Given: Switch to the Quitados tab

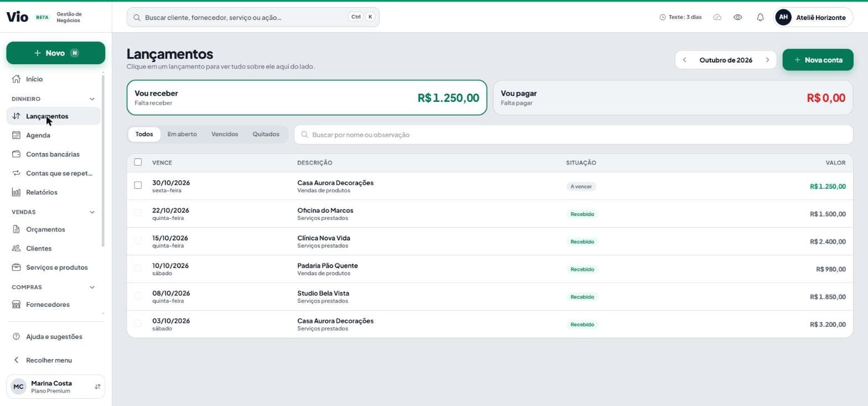Looking at the screenshot, I should (266, 134).
